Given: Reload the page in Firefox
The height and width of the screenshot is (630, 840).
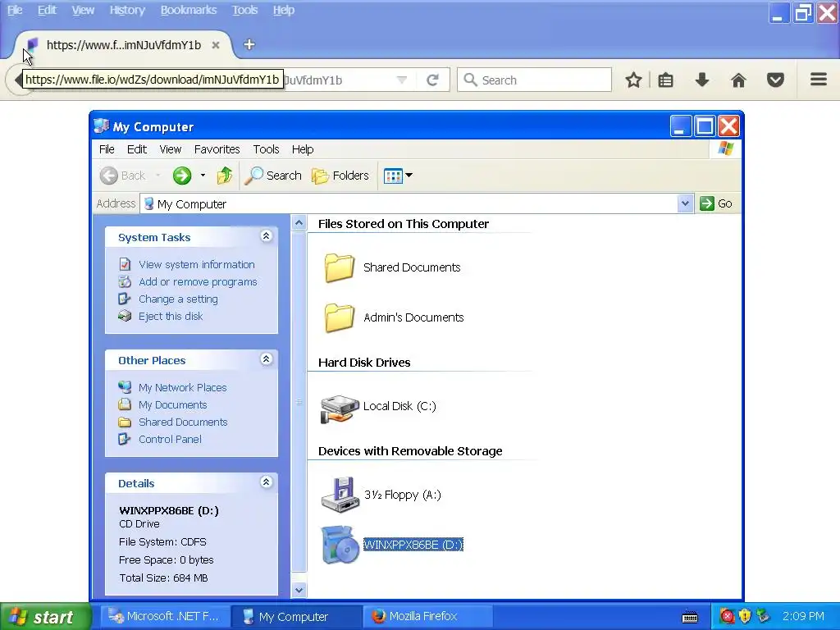Looking at the screenshot, I should coord(432,80).
